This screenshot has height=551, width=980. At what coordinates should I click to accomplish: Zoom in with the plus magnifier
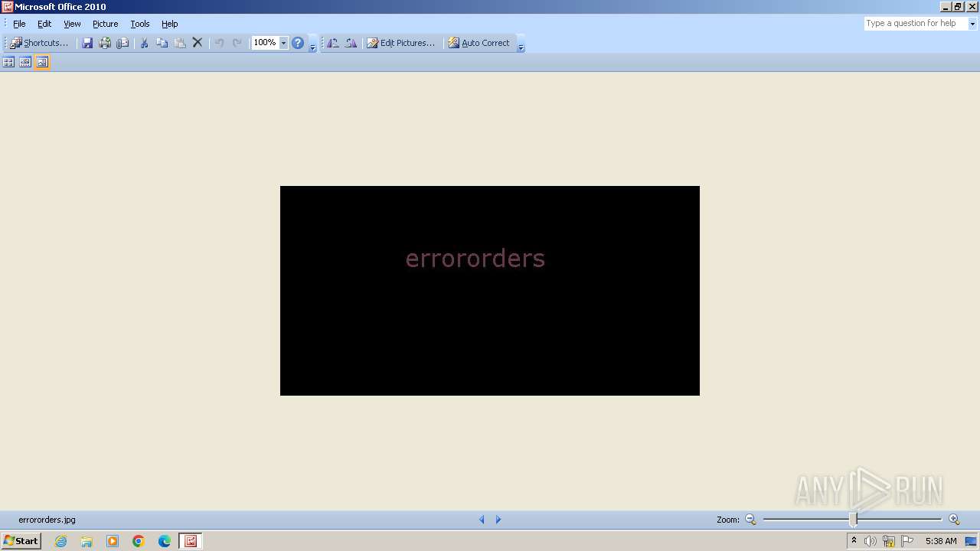pos(954,520)
